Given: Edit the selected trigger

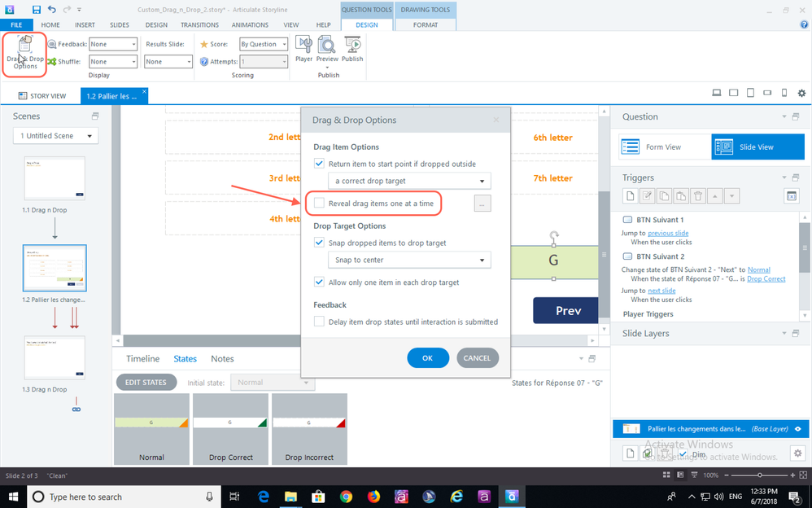Looking at the screenshot, I should pos(647,196).
